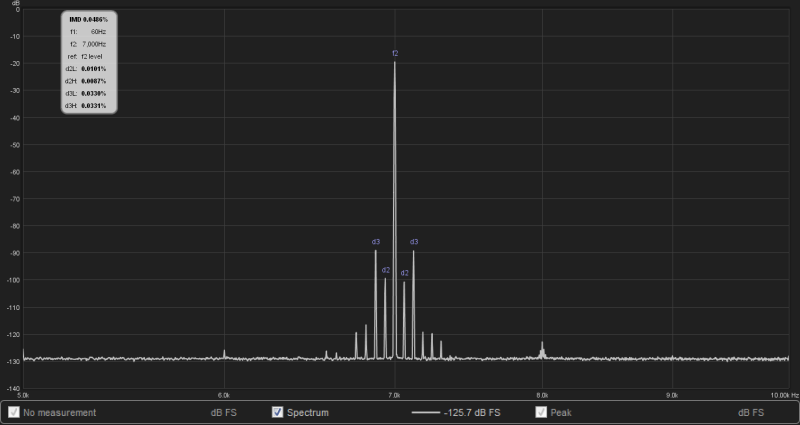Click the d2H 0.0087% entry
The width and height of the screenshot is (800, 425).
click(x=86, y=81)
